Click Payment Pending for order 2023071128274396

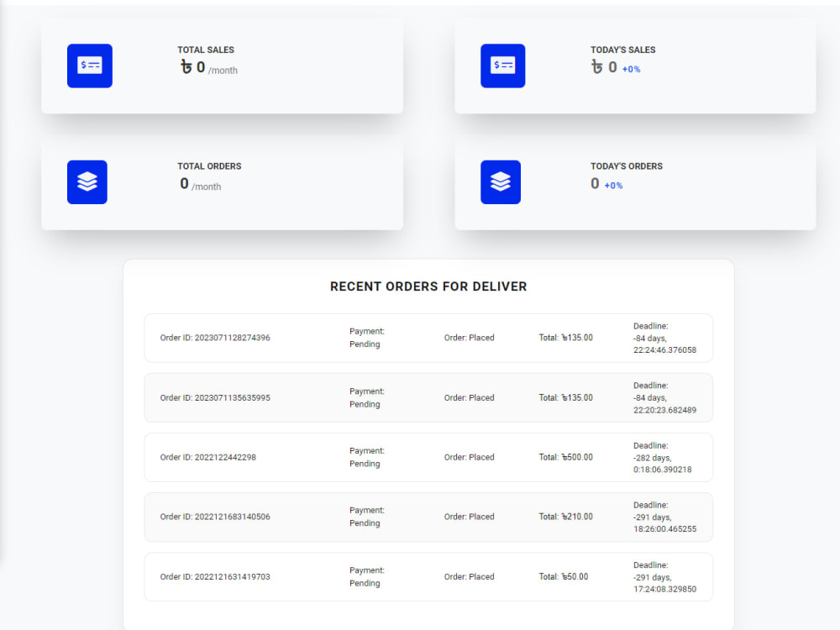367,338
